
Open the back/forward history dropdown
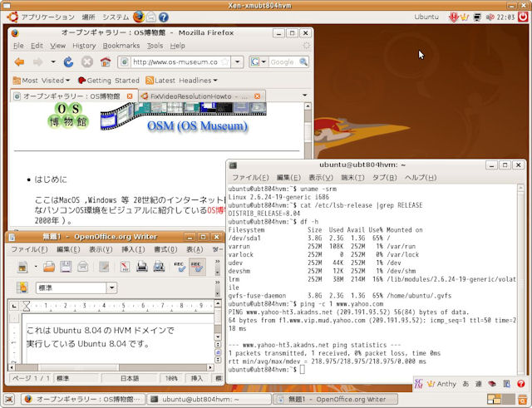click(53, 62)
